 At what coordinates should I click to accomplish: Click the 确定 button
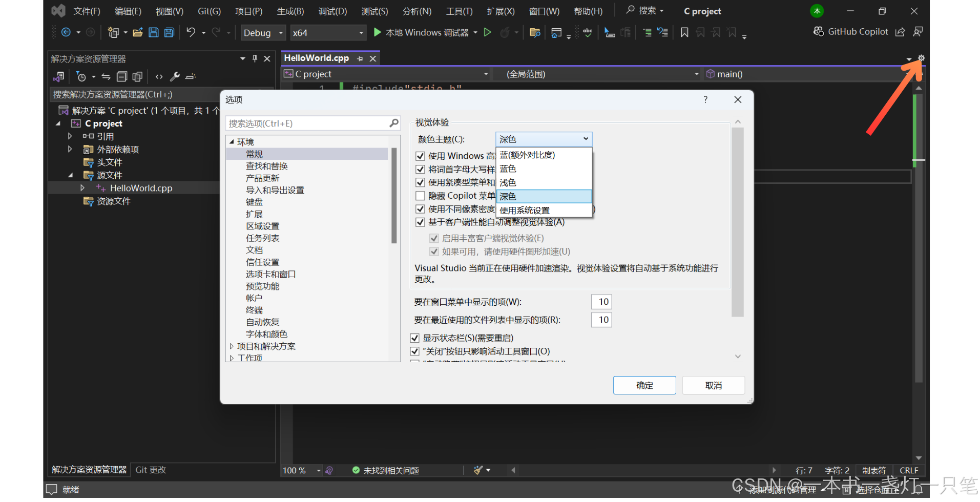[x=644, y=385]
